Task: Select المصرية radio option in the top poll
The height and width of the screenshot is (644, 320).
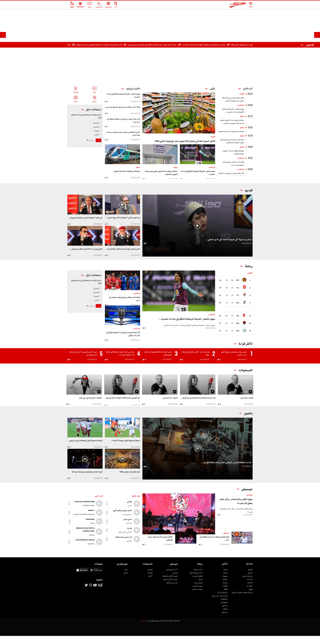Action: coord(101,127)
